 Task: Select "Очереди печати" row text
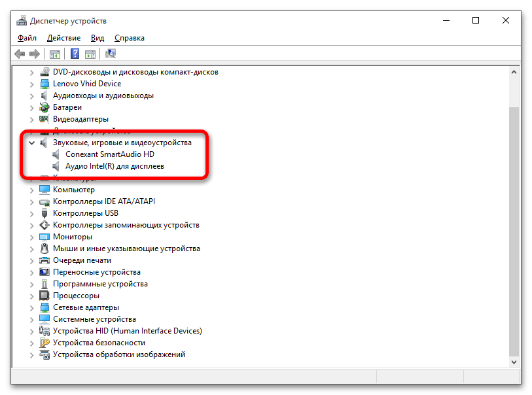tap(82, 260)
